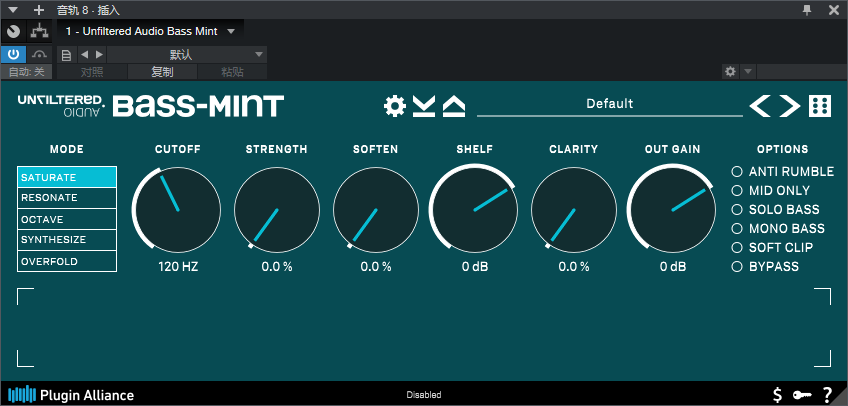Image resolution: width=848 pixels, height=406 pixels.
Task: Toggle automation mode 自动: 关
Action: [26, 72]
